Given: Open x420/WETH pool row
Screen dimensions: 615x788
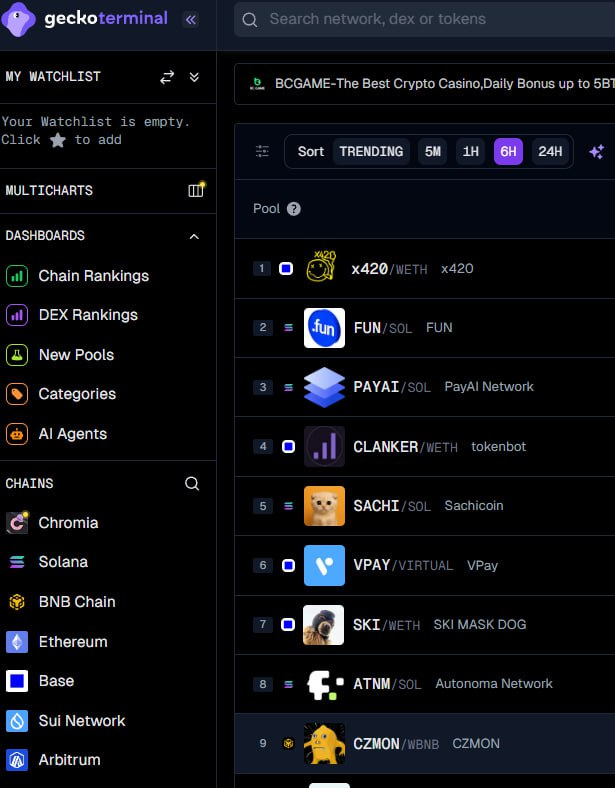Looking at the screenshot, I should coord(425,268).
